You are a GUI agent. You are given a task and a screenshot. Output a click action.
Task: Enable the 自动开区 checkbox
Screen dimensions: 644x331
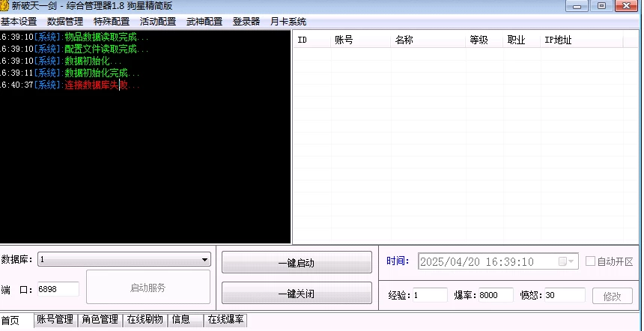click(x=590, y=261)
